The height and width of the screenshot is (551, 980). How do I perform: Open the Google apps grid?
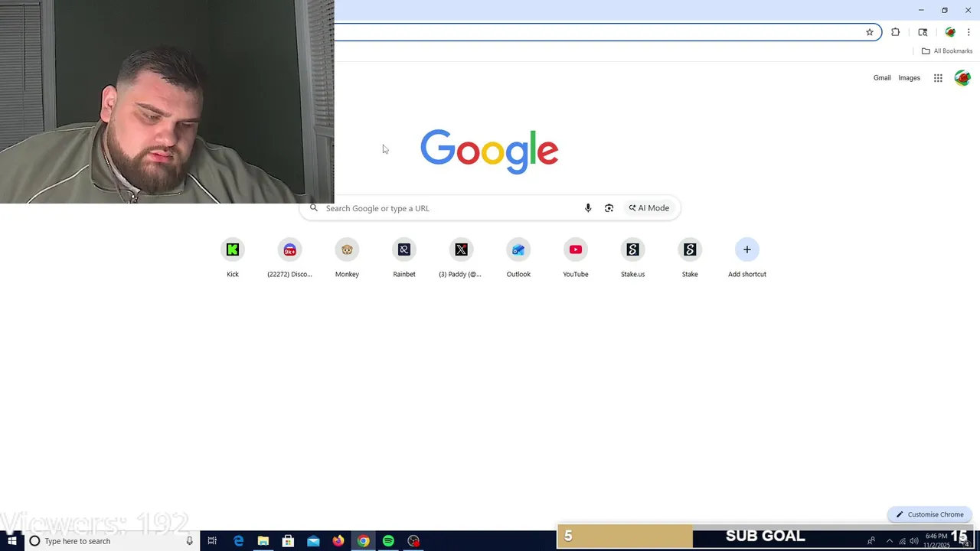point(938,78)
